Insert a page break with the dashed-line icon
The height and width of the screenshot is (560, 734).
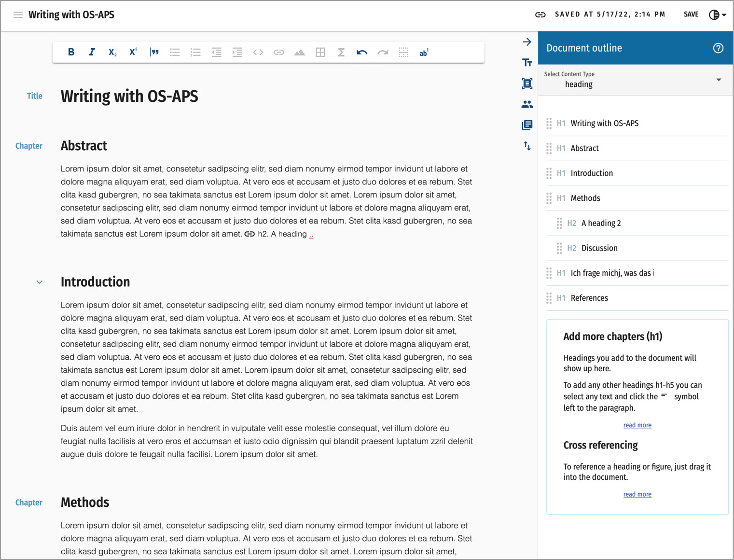[x=403, y=52]
